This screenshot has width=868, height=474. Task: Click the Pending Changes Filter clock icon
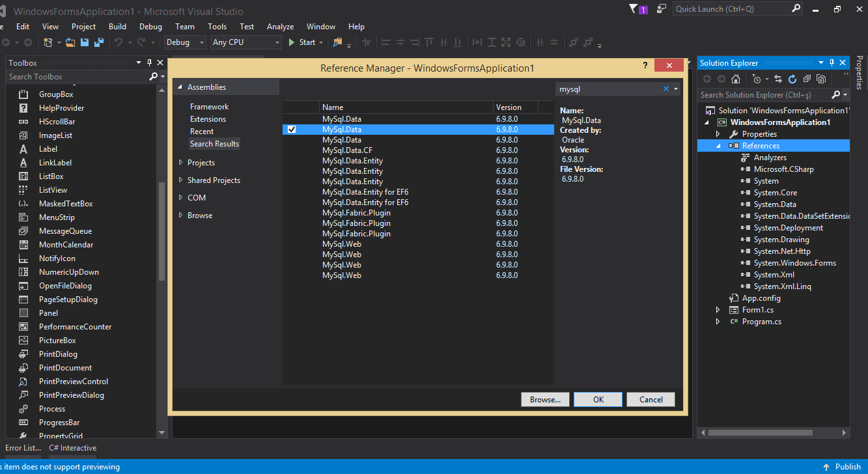tap(756, 79)
